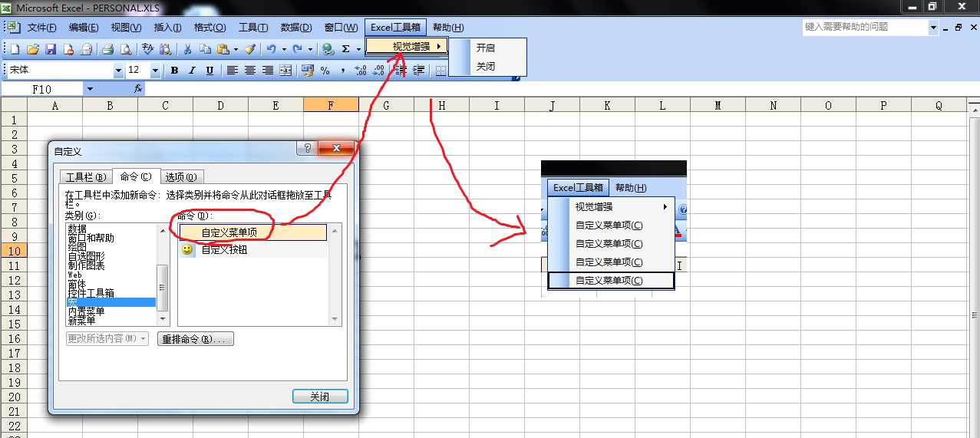980x438 pixels.
Task: Apply AutoSum with the sigma icon
Action: click(x=346, y=49)
